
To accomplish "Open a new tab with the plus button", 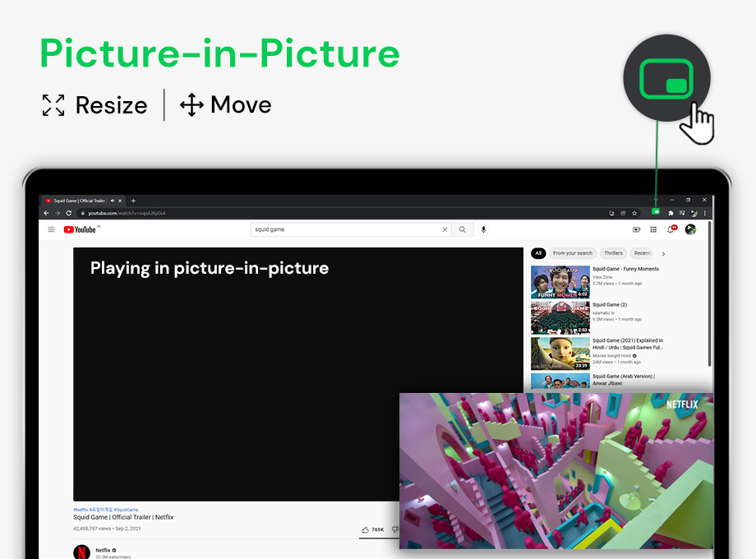I will pos(134,201).
